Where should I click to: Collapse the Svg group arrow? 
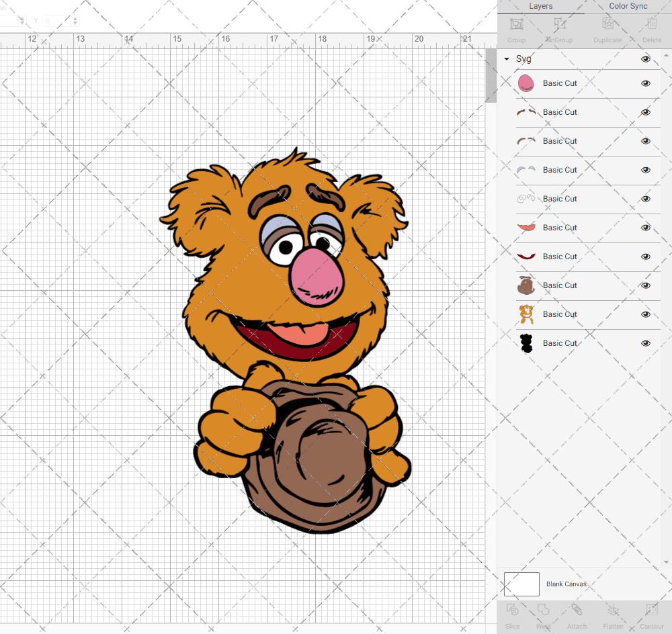click(x=507, y=59)
